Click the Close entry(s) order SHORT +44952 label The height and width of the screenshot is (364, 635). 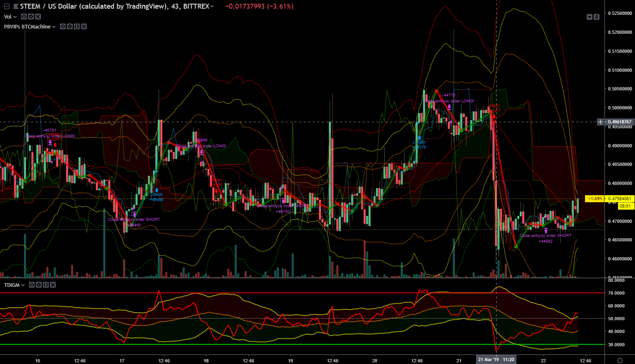(545, 238)
